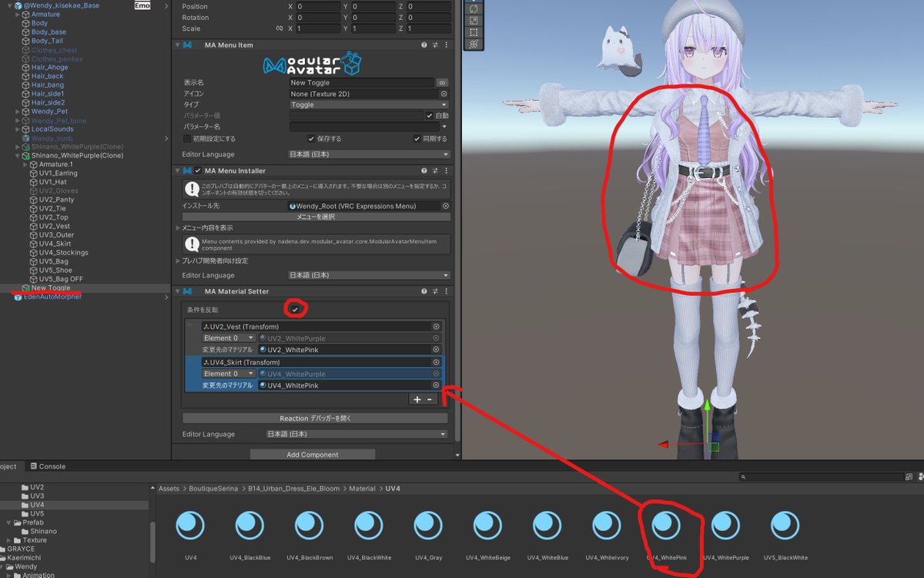Remove the selected entry with the minus button
Image resolution: width=924 pixels, height=578 pixels.
[x=430, y=399]
